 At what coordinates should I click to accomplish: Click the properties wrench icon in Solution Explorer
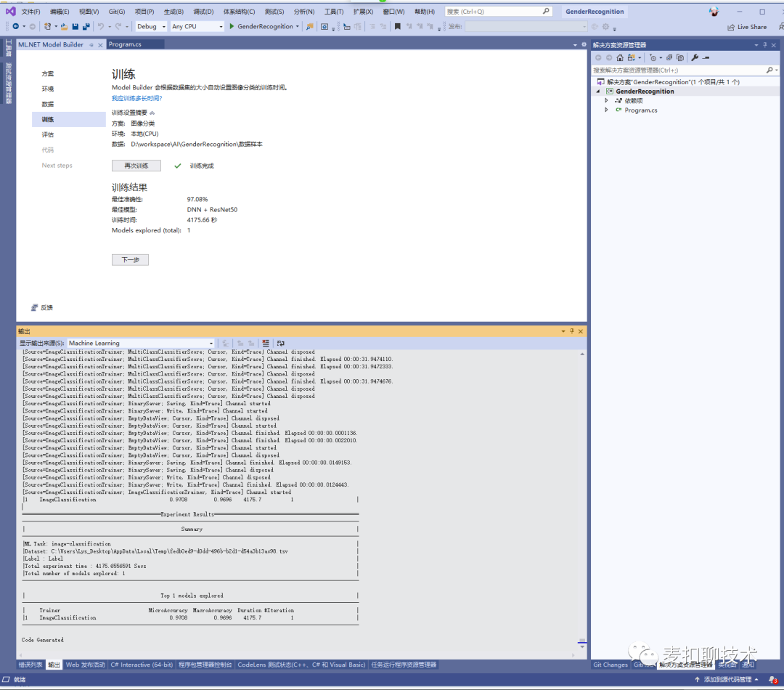[695, 57]
